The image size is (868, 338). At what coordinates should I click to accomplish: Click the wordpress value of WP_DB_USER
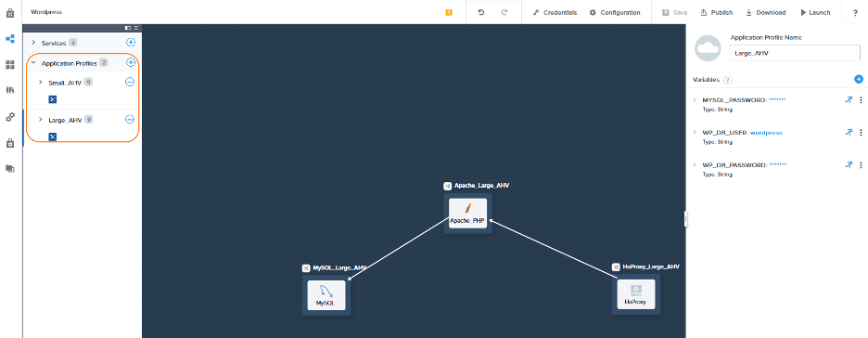[x=766, y=133]
